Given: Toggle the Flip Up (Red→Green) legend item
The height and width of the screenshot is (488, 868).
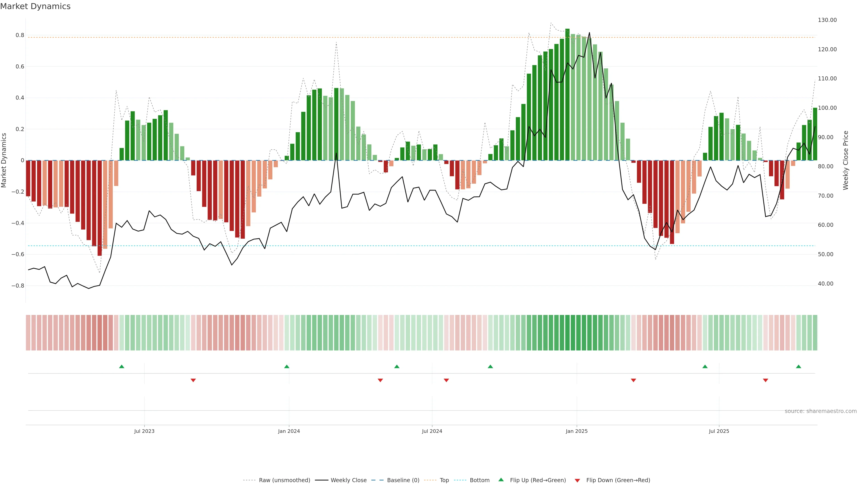Looking at the screenshot, I should [538, 480].
